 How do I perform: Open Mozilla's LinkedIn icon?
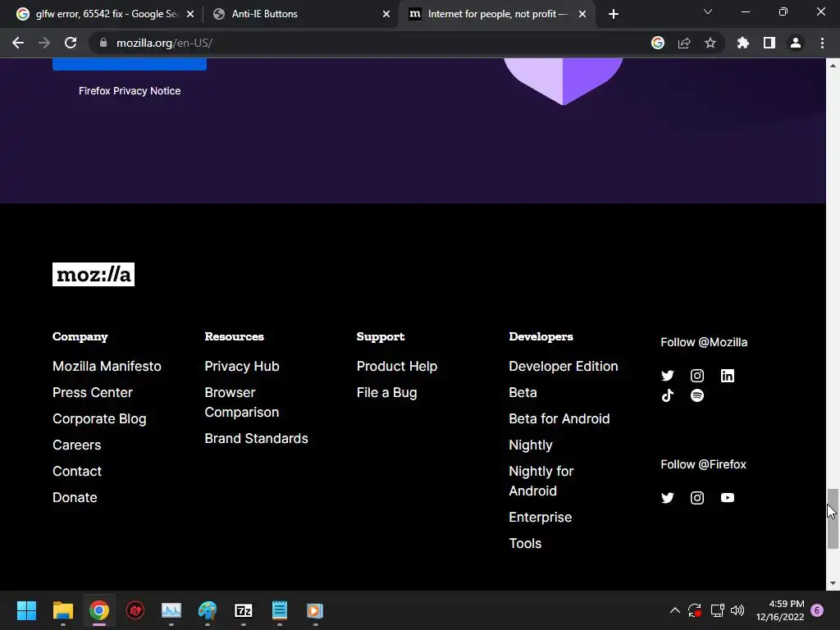coord(727,376)
